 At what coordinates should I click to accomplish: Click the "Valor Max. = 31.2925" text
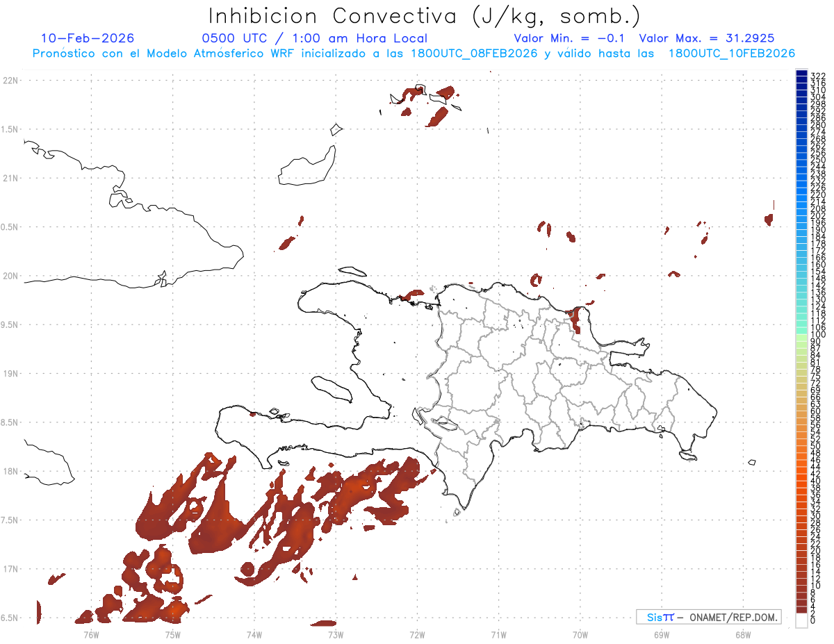706,38
